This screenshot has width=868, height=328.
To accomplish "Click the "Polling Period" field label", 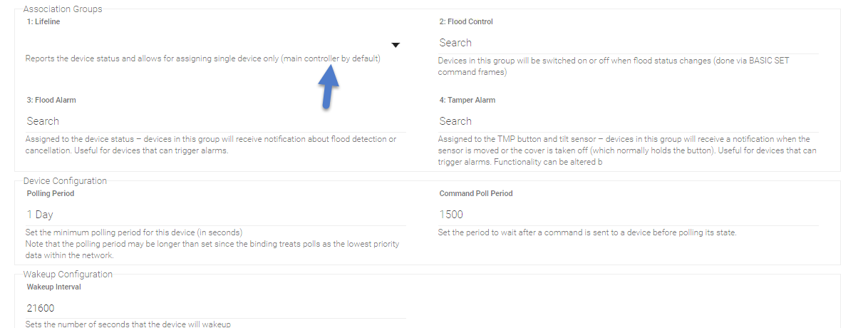I will (51, 193).
